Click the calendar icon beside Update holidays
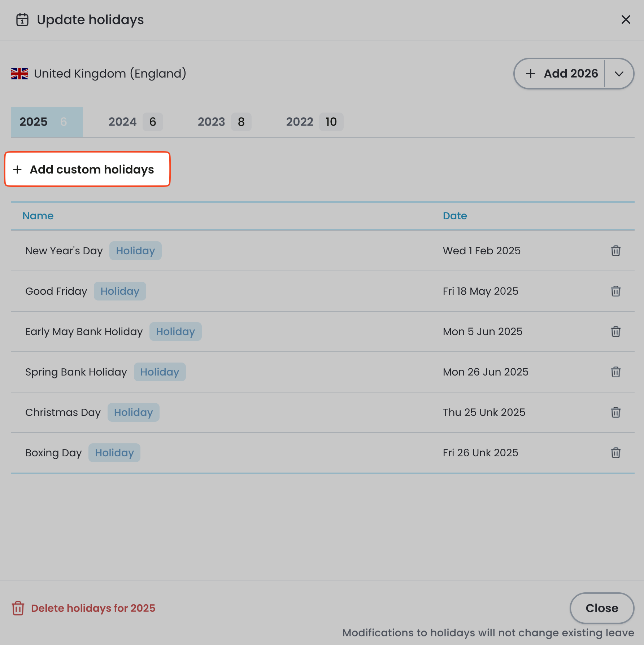Image resolution: width=644 pixels, height=645 pixels. [22, 20]
